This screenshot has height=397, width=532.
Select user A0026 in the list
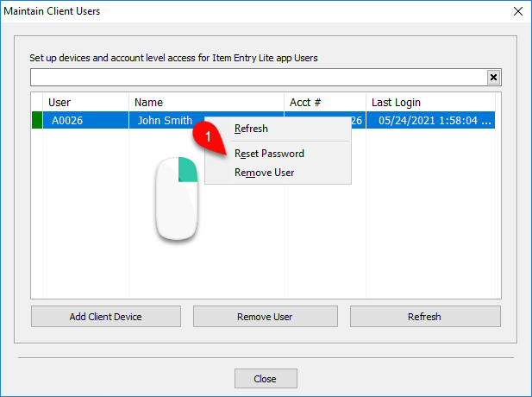coord(86,120)
